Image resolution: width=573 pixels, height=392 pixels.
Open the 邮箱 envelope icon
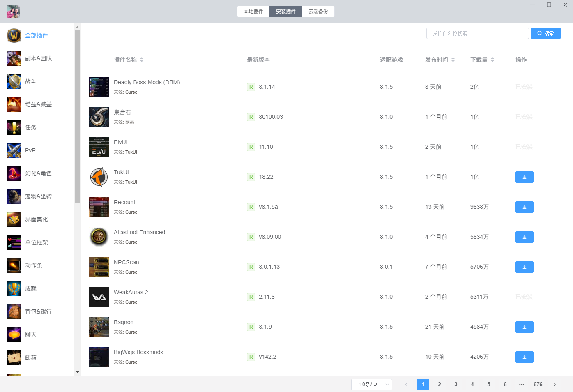(x=14, y=358)
